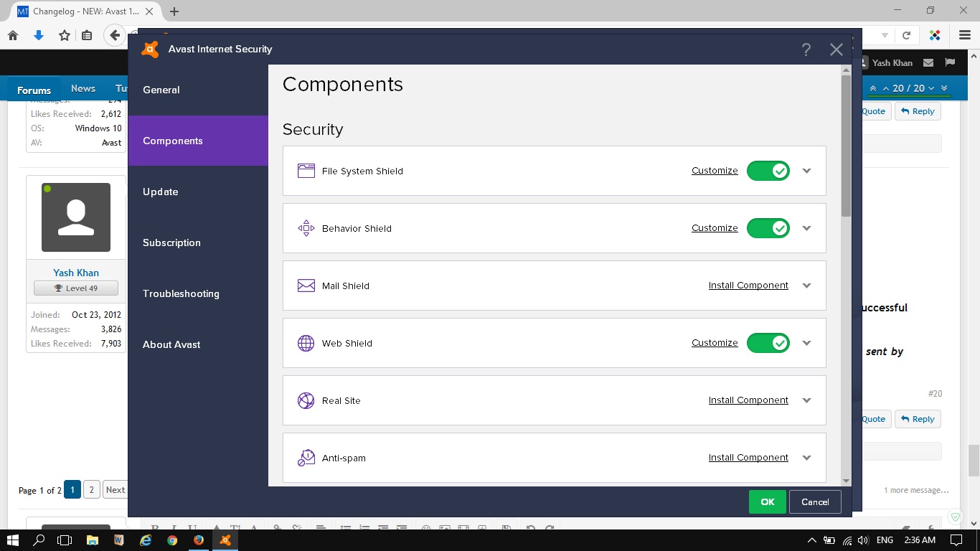
Task: Jump to first post with double-up arrow
Action: pyautogui.click(x=873, y=88)
